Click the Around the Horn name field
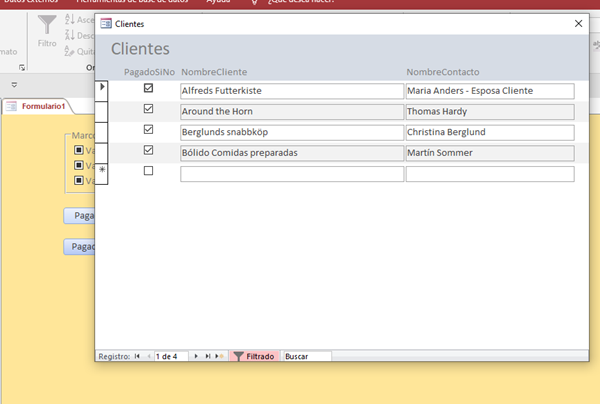This screenshot has height=404, width=600. coord(292,112)
